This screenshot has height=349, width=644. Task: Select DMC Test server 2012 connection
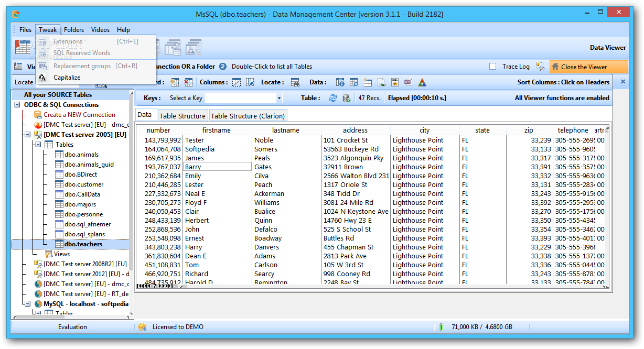point(86,274)
